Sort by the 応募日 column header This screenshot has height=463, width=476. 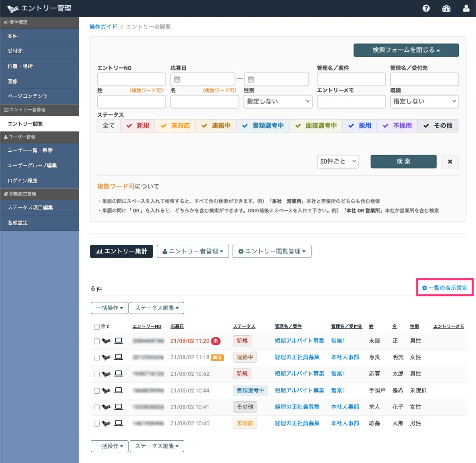coord(177,326)
